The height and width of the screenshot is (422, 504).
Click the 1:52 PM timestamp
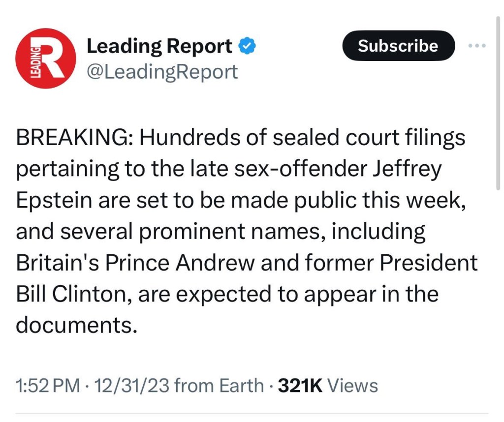[x=47, y=385]
